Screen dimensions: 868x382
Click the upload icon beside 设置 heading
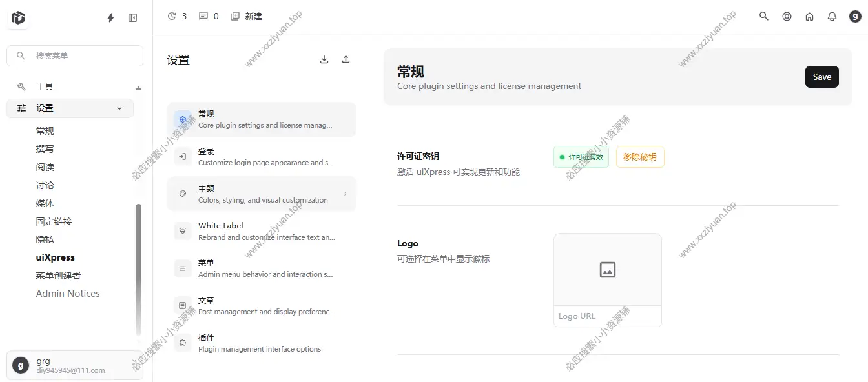346,59
